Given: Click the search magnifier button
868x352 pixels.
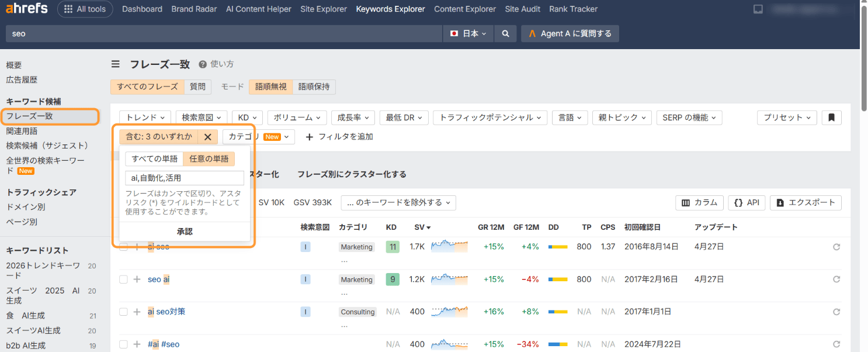Looking at the screenshot, I should coord(505,34).
